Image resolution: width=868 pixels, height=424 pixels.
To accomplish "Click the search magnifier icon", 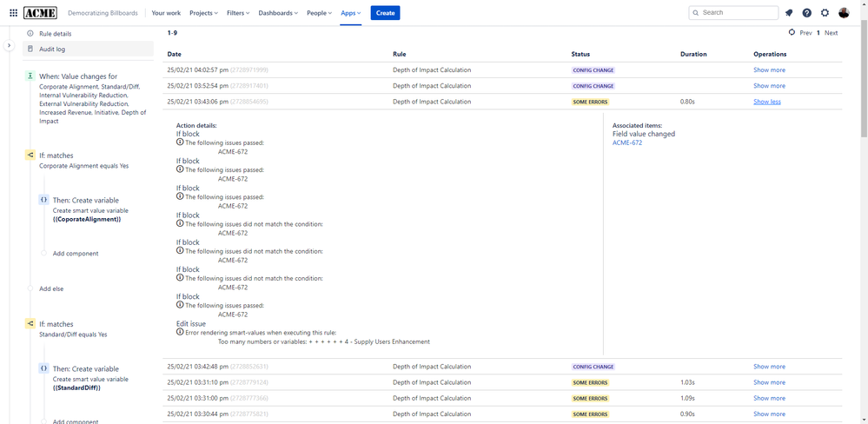I will tap(696, 13).
